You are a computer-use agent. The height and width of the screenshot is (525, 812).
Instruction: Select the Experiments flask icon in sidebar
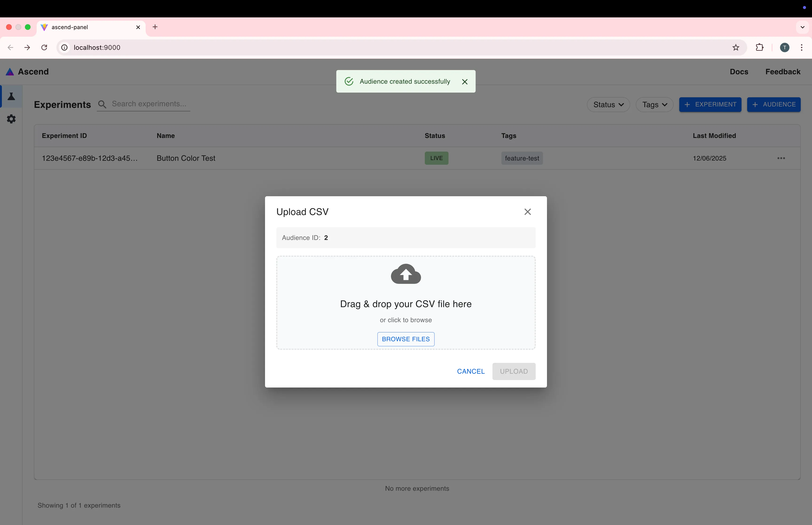tap(11, 97)
